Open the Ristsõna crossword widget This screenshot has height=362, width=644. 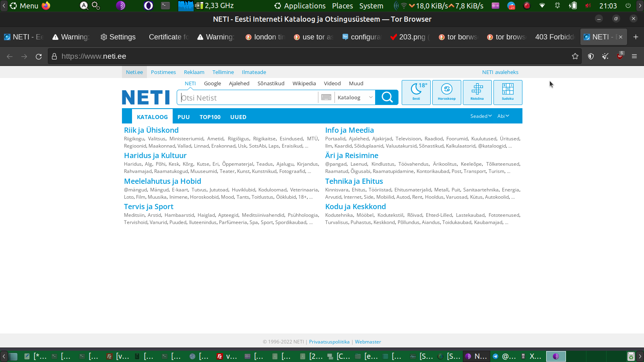coord(477,93)
